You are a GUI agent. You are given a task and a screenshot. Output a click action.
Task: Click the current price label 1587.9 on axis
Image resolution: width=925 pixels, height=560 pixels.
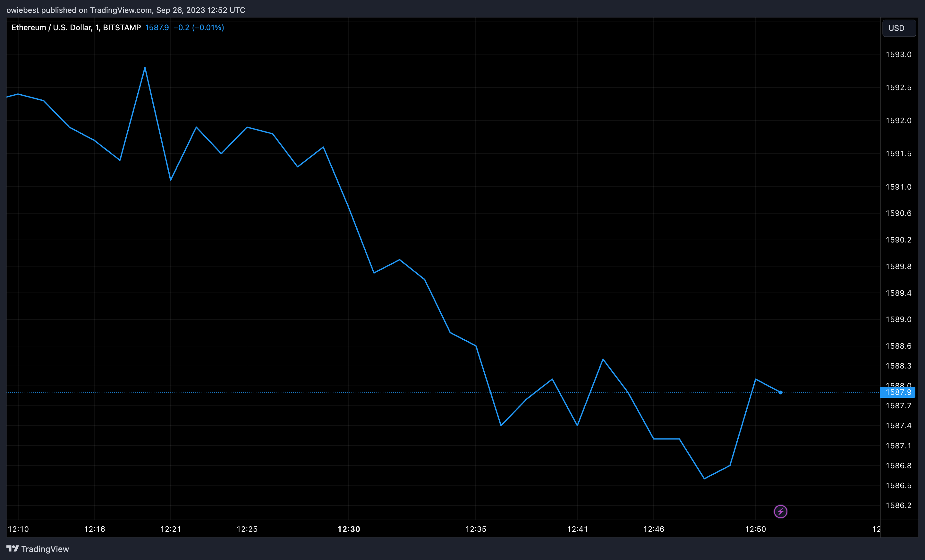[x=898, y=392]
